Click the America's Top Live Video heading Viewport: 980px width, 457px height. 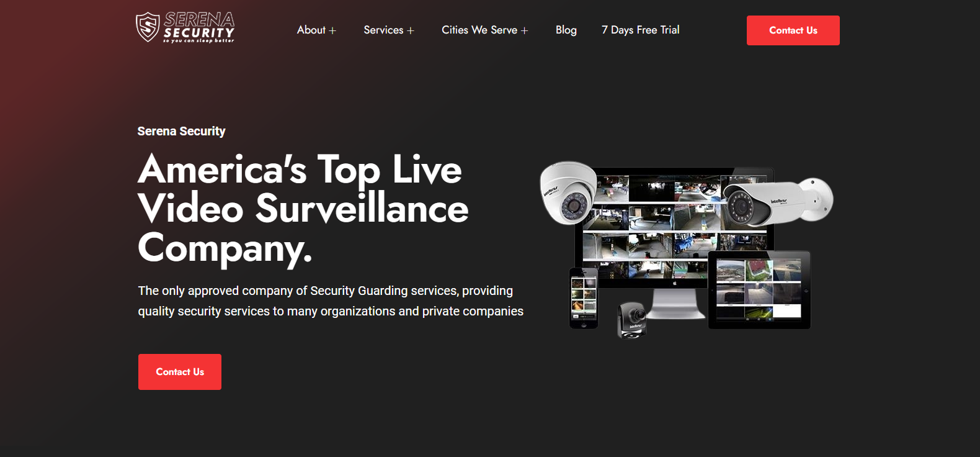303,209
